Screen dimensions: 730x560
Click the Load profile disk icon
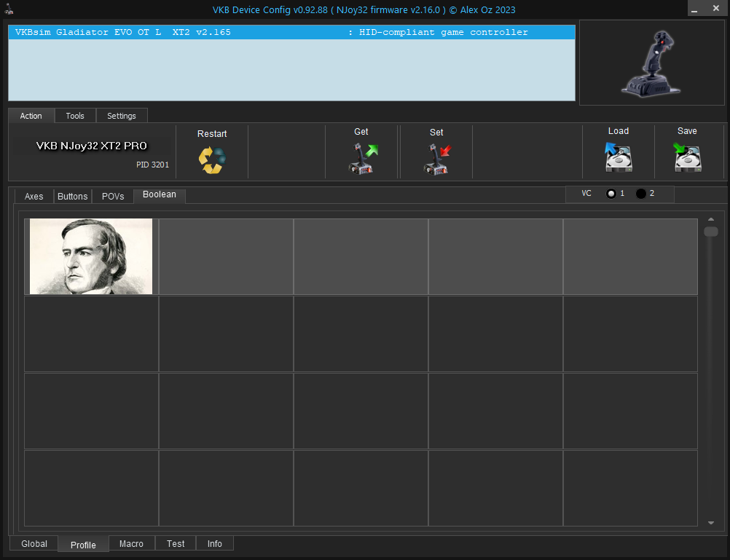pyautogui.click(x=618, y=157)
